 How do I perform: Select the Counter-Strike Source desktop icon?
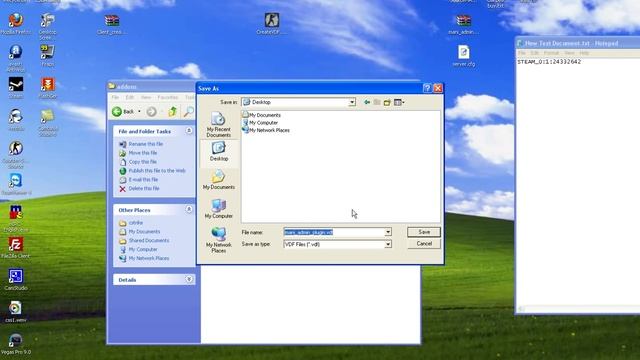point(16,155)
